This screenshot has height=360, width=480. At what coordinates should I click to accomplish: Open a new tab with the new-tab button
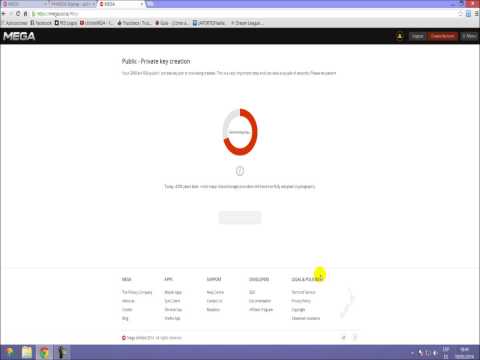coord(151,4)
